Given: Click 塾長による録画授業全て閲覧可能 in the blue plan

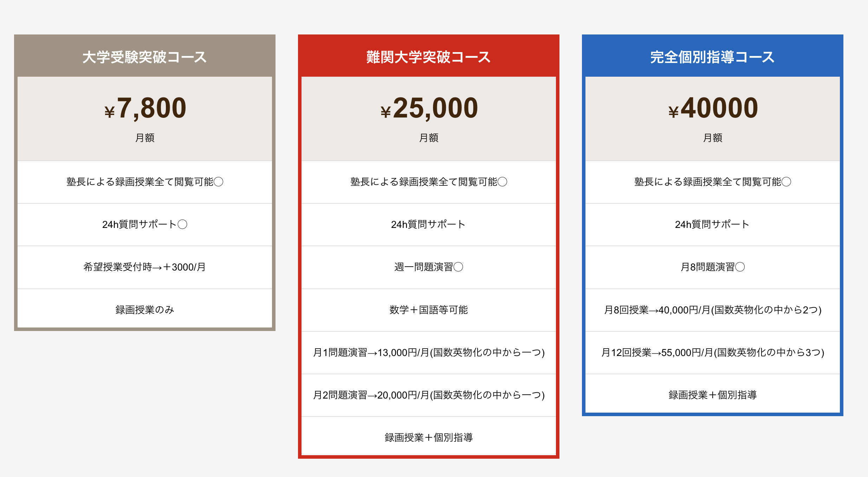Looking at the screenshot, I should (x=712, y=182).
